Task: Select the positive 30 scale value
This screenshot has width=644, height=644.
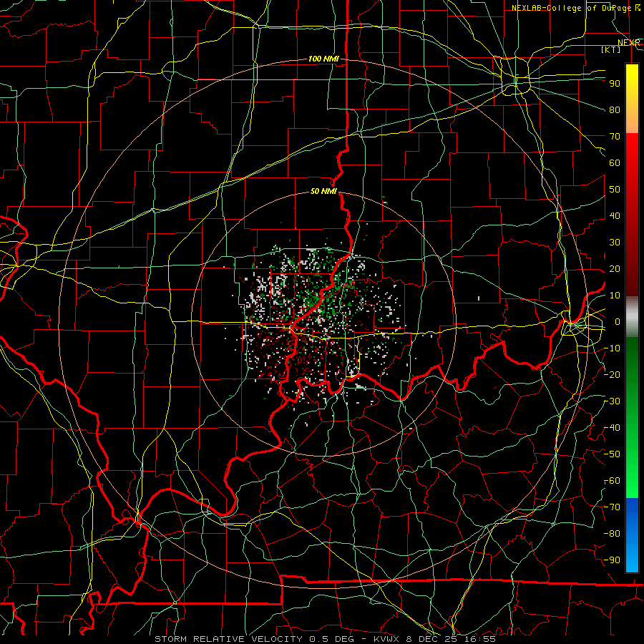Action: (615, 243)
